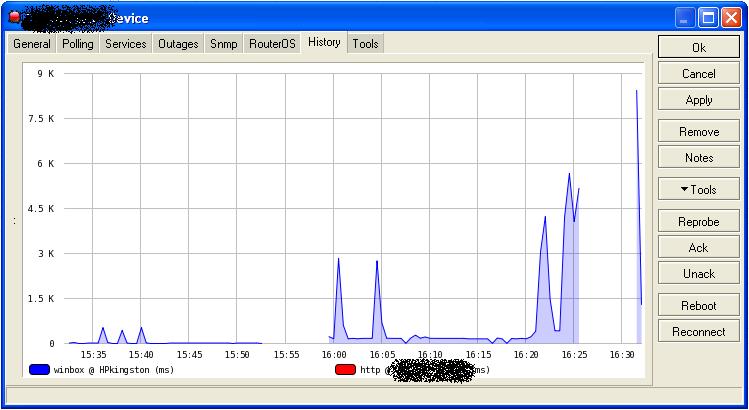
Task: Click the 1.5 K axis label
Action: (42, 299)
